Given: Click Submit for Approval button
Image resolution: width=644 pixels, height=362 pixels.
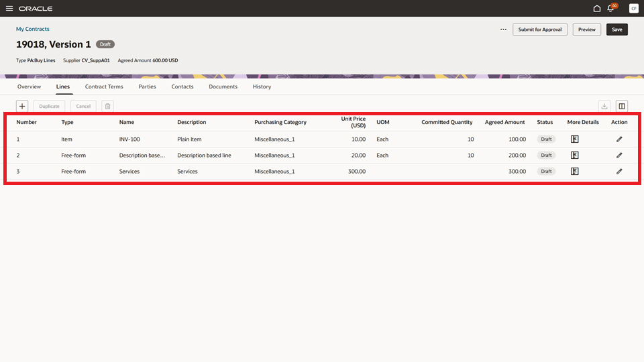Looking at the screenshot, I should coord(539,29).
